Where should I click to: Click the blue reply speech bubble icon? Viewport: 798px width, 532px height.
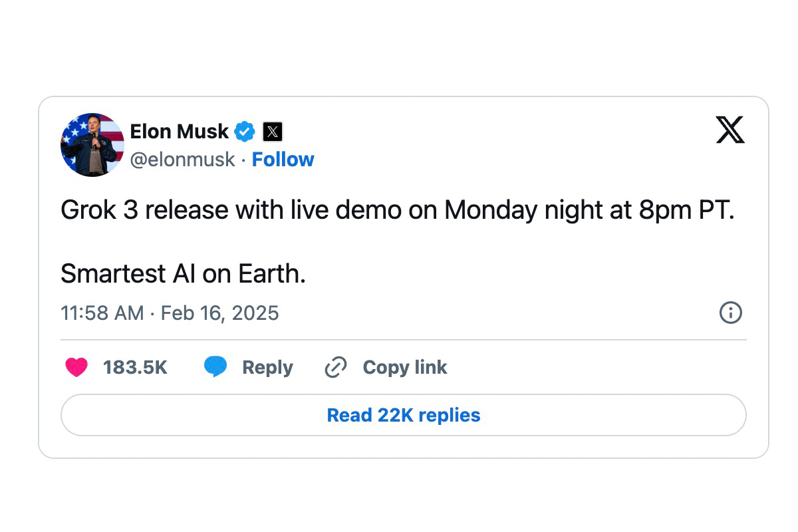(215, 367)
